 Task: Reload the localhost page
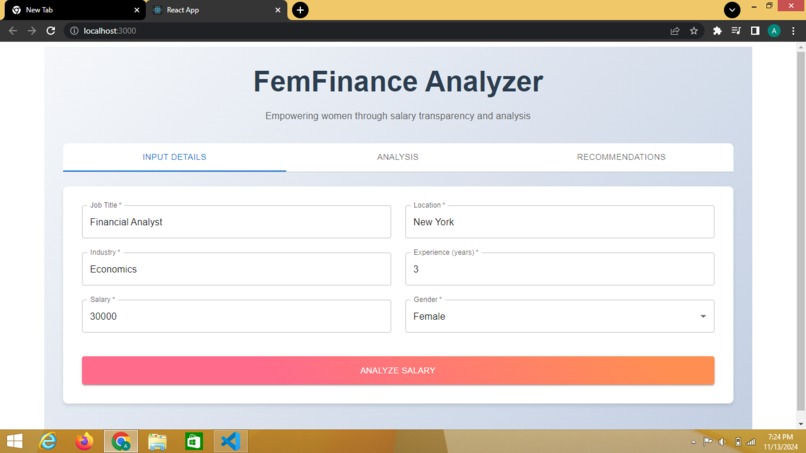[50, 31]
